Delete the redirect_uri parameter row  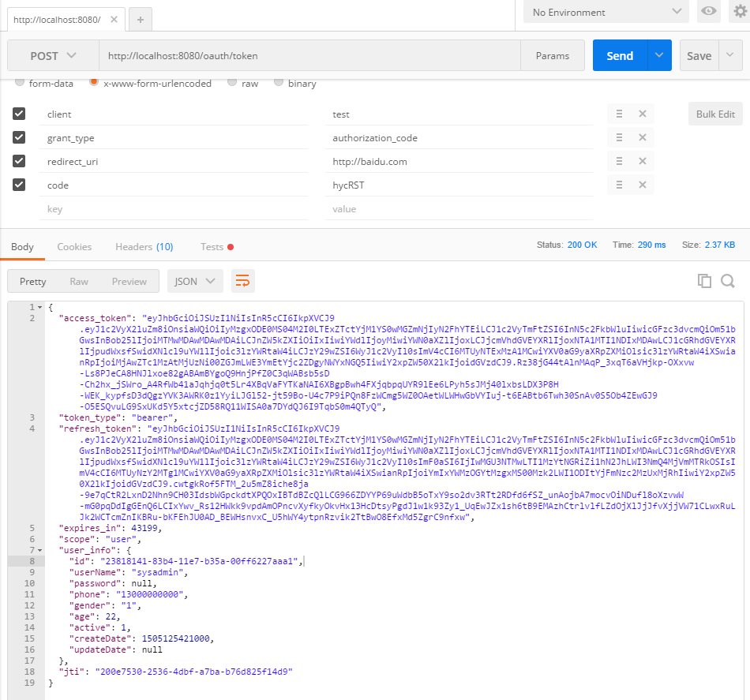coord(643,161)
